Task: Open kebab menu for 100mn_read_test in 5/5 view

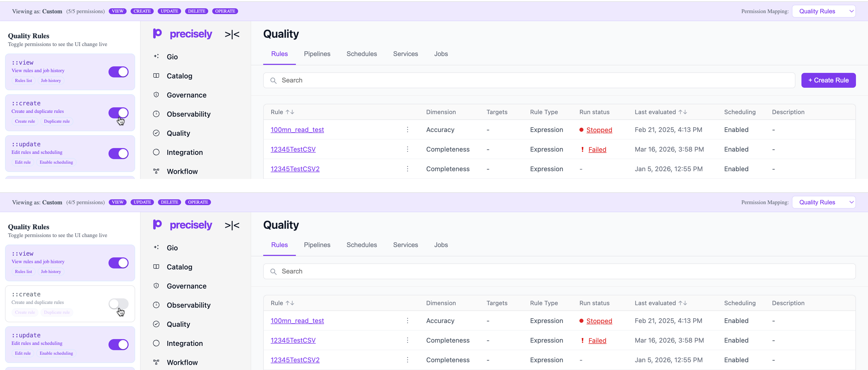Action: (407, 129)
